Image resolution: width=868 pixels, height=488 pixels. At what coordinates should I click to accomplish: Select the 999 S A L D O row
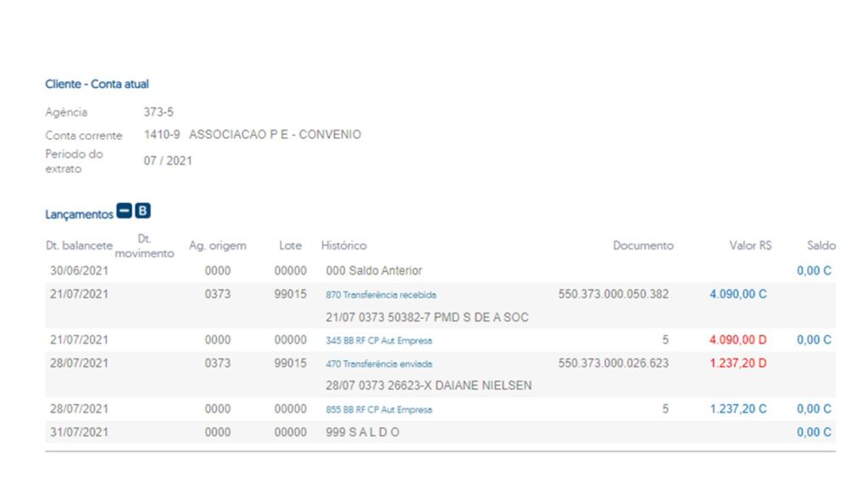tap(362, 432)
